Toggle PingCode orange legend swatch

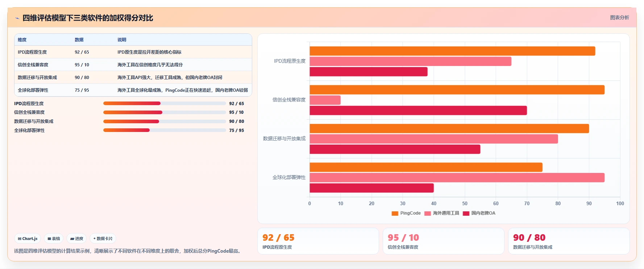[x=395, y=213]
